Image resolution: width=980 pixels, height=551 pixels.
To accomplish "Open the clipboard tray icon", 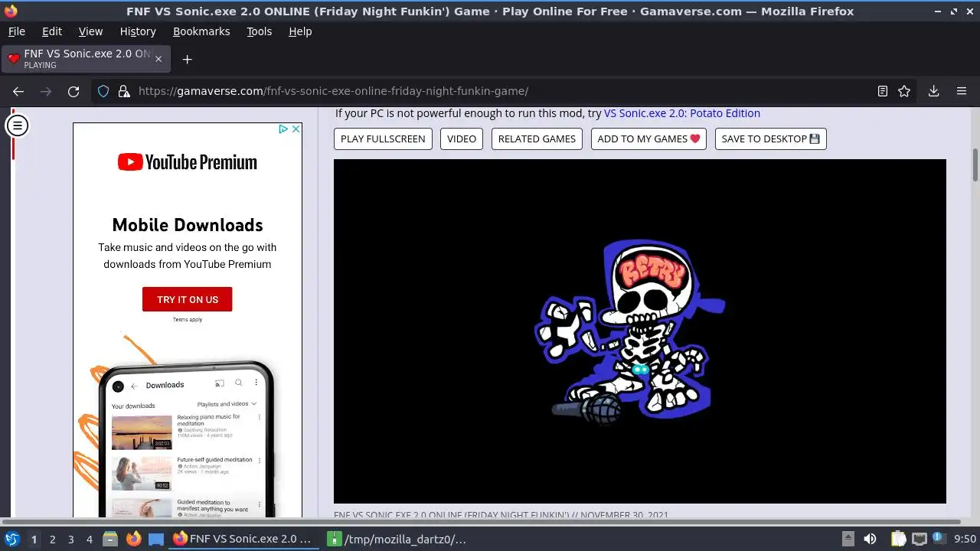I will tap(898, 539).
